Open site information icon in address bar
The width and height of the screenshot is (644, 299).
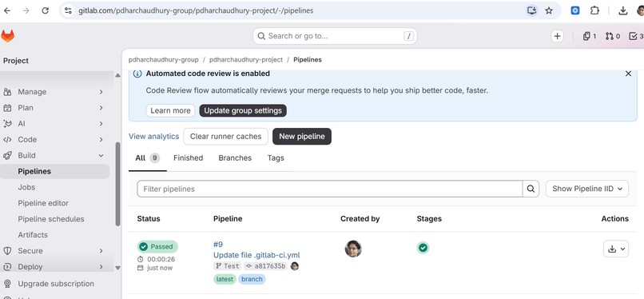tap(68, 10)
